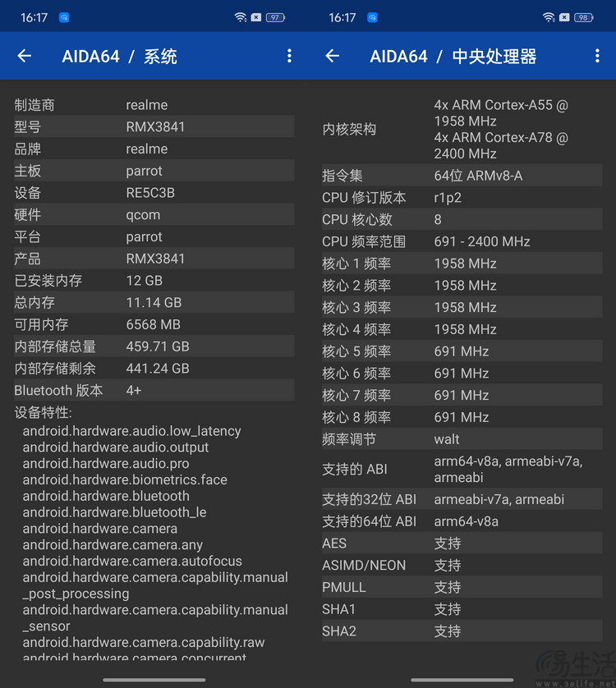Image resolution: width=616 pixels, height=688 pixels.
Task: Select the 内部存储剩余 441.24 GB row
Action: coord(154,368)
